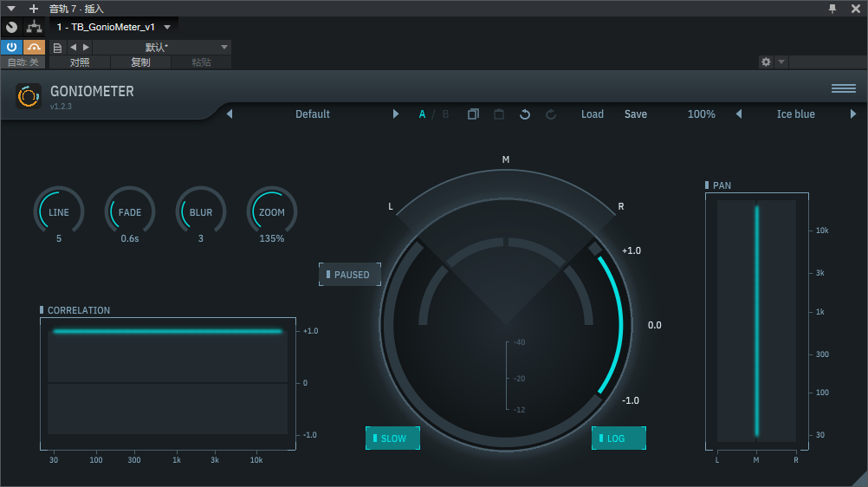Open the dropdown arrow beside the gear
The image size is (868, 487).
click(781, 62)
